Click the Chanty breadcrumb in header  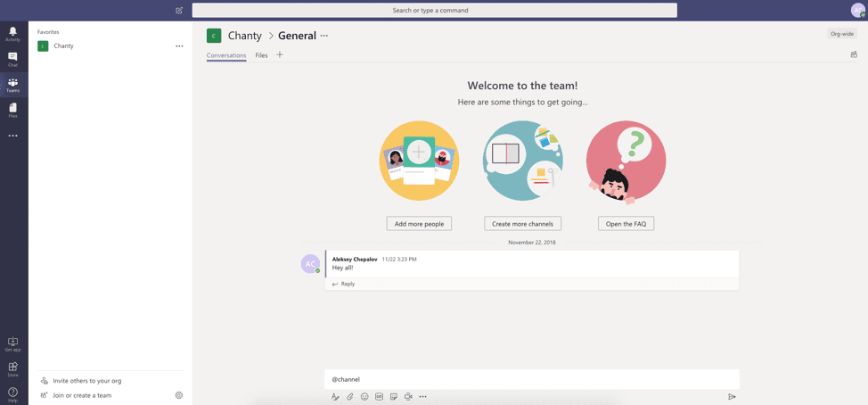[245, 36]
